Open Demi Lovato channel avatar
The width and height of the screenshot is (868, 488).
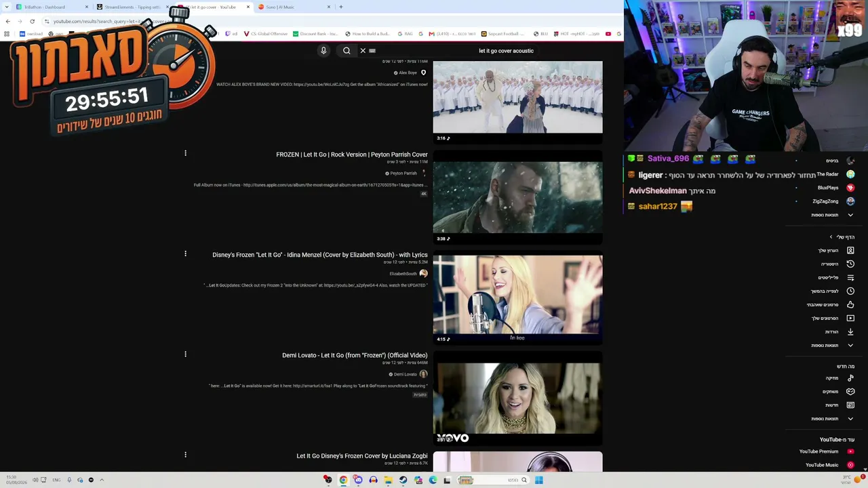click(x=423, y=374)
